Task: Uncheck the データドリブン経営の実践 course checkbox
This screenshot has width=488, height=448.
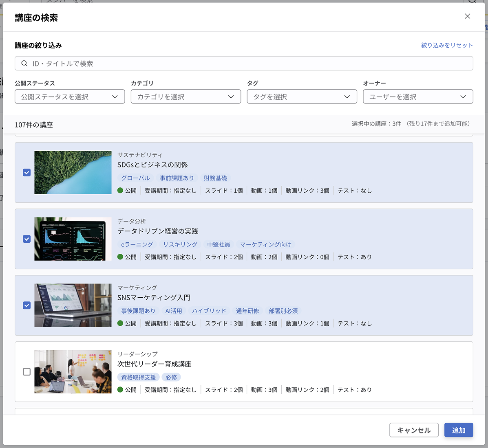Action: pyautogui.click(x=27, y=239)
